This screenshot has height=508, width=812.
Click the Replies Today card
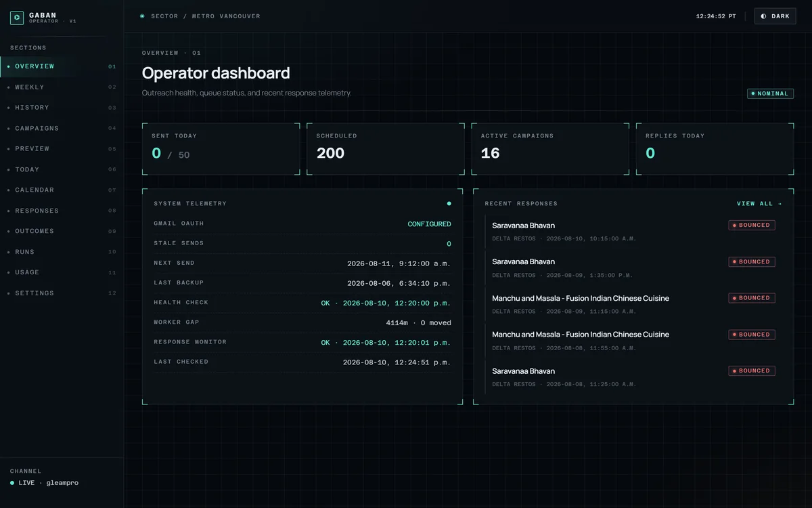coord(715,149)
